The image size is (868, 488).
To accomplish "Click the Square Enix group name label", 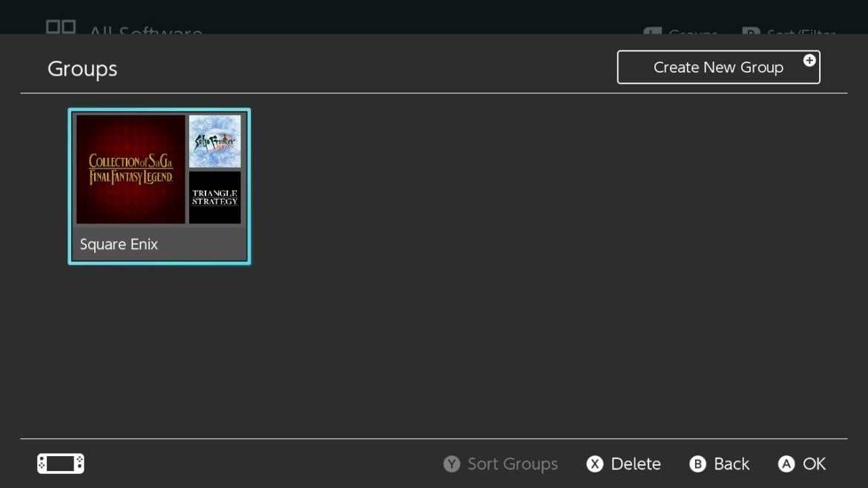I will pyautogui.click(x=119, y=244).
